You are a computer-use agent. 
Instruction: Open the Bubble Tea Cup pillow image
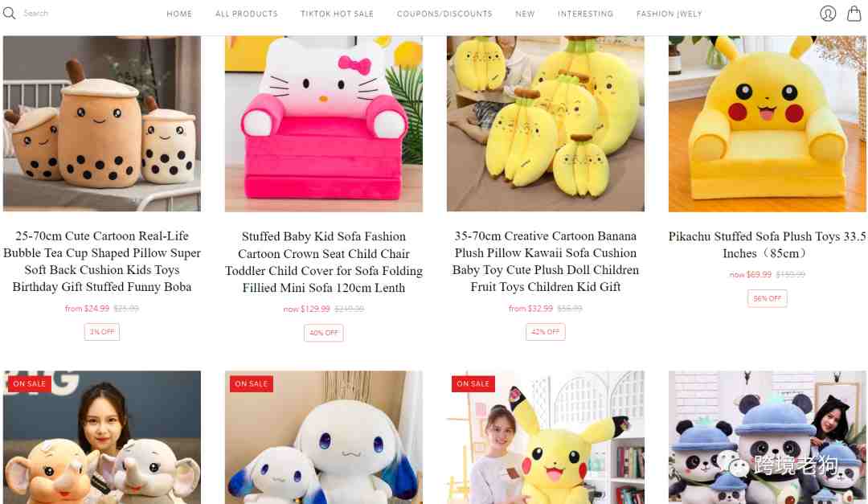point(102,124)
